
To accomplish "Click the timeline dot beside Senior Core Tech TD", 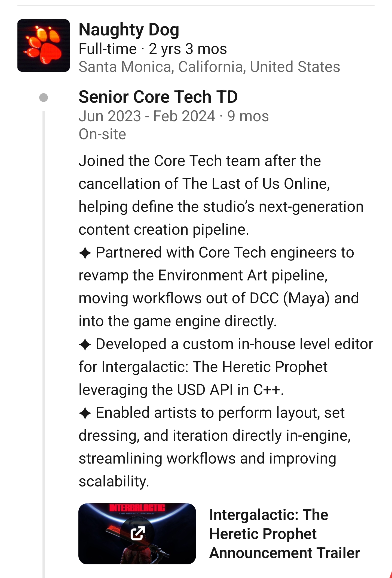I will (44, 98).
